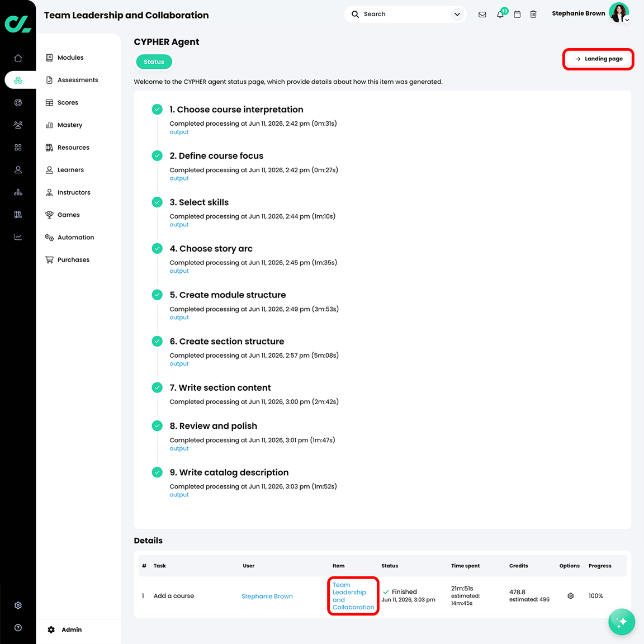The width and height of the screenshot is (644, 644).
Task: Launch the AI sparkle assistant button
Action: pos(622,622)
